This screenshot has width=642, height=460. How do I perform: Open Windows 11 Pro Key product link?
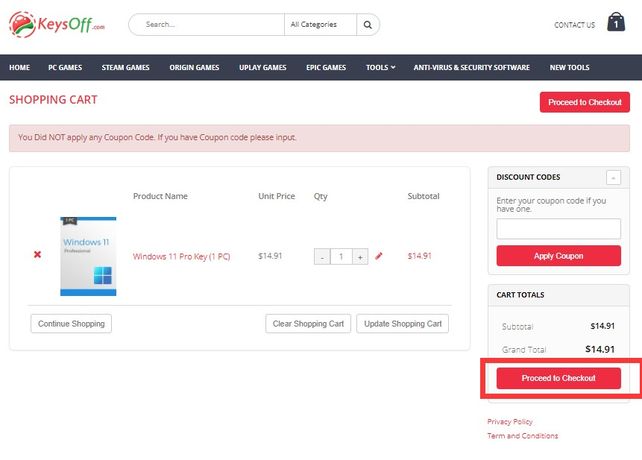[x=181, y=256]
